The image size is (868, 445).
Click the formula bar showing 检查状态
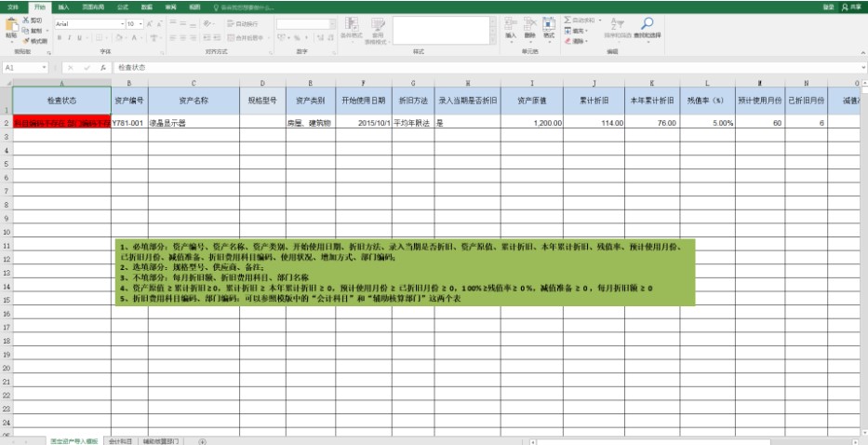[486, 68]
